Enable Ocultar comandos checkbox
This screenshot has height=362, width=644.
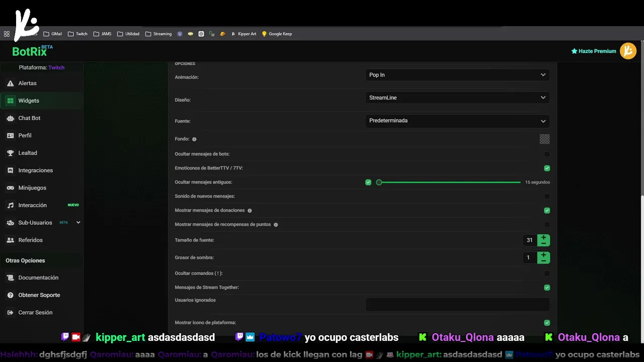click(x=547, y=274)
